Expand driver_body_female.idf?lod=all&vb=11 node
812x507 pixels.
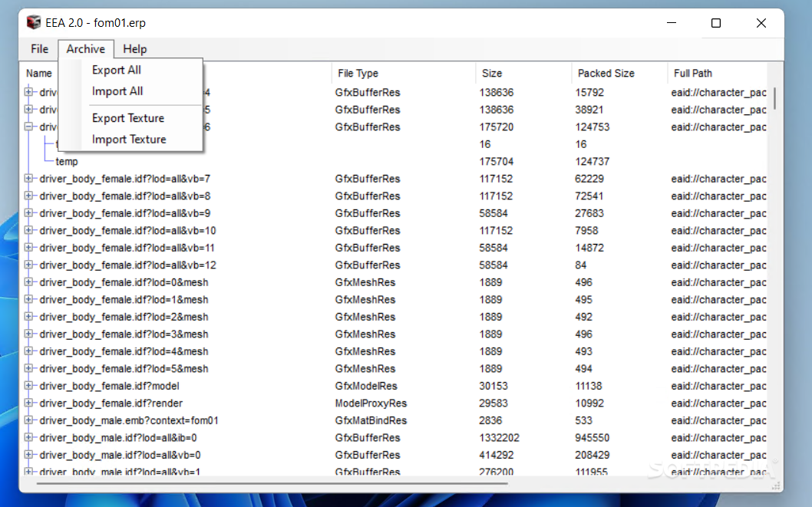point(28,247)
